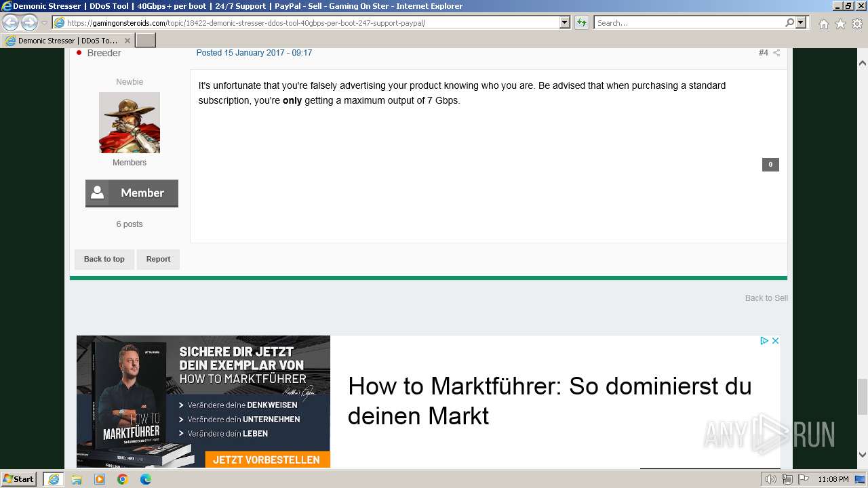Click the taskbar clock showing 11:08 PM
The width and height of the screenshot is (868, 488).
point(833,479)
